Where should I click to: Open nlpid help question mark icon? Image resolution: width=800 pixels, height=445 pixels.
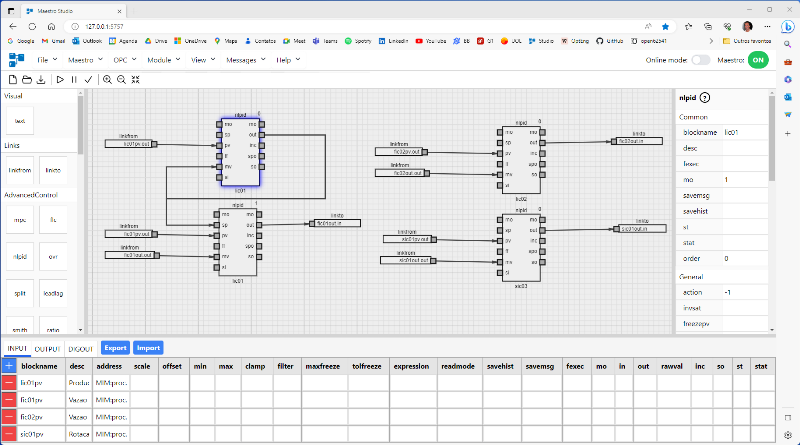pos(705,97)
